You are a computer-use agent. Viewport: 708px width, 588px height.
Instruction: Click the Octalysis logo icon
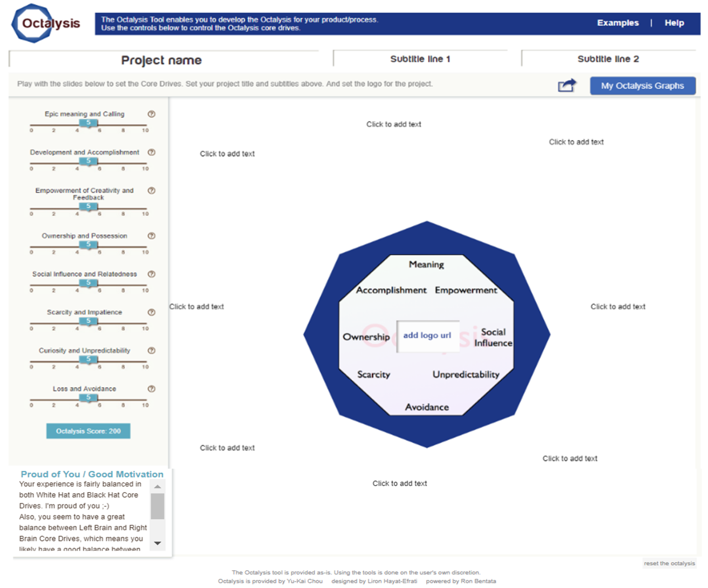pos(46,23)
